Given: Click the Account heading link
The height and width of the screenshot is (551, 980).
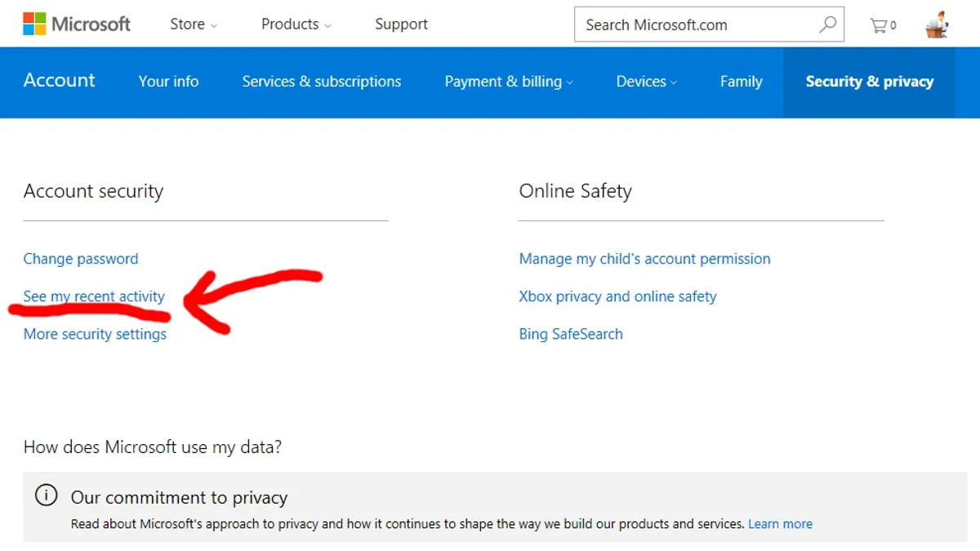Looking at the screenshot, I should [59, 80].
